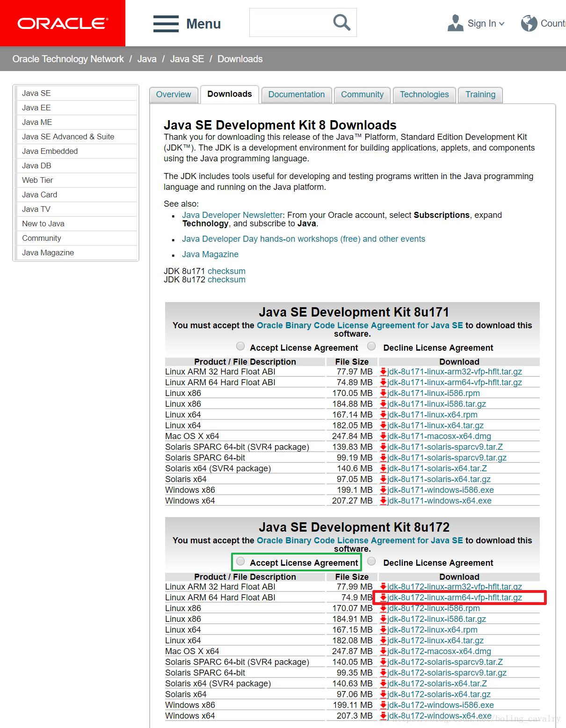Click download arrow next to jdk-8u172-linux-i586.rpm
The height and width of the screenshot is (728, 566).
tap(383, 608)
